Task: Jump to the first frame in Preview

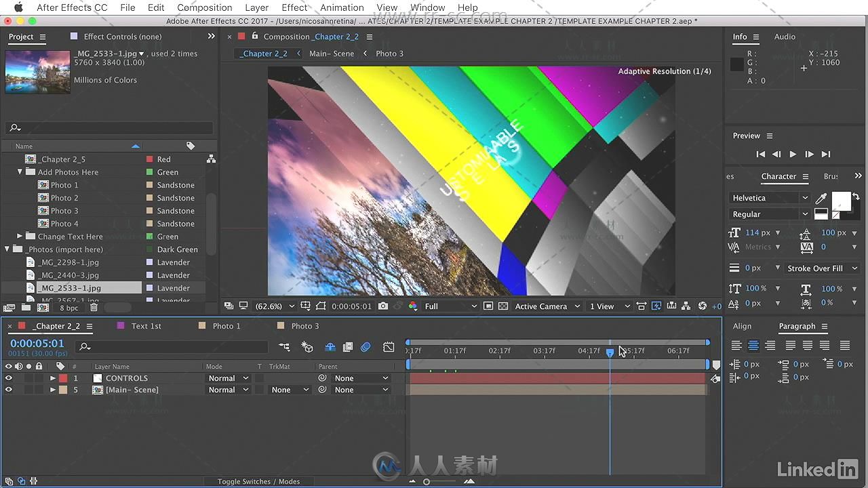Action: pyautogui.click(x=761, y=155)
